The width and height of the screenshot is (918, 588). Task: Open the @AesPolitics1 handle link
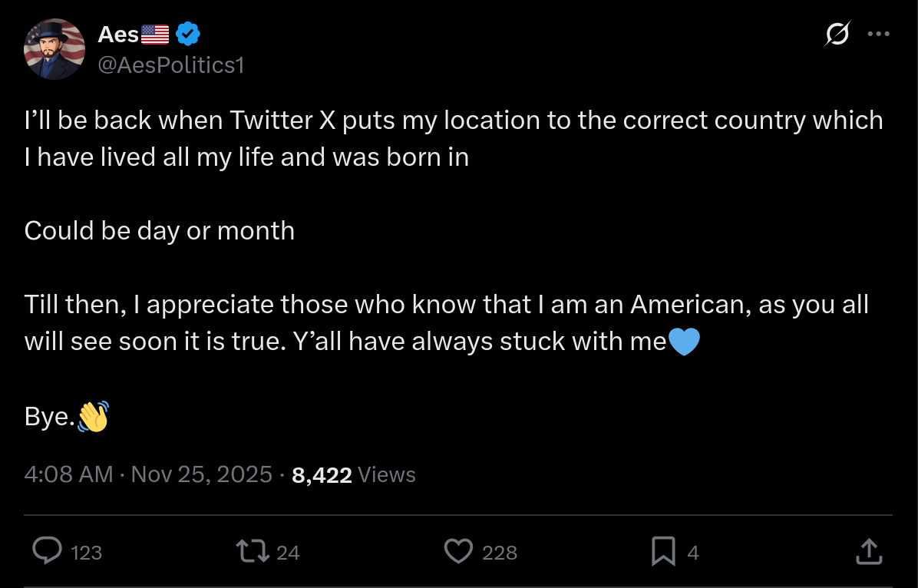tap(170, 65)
